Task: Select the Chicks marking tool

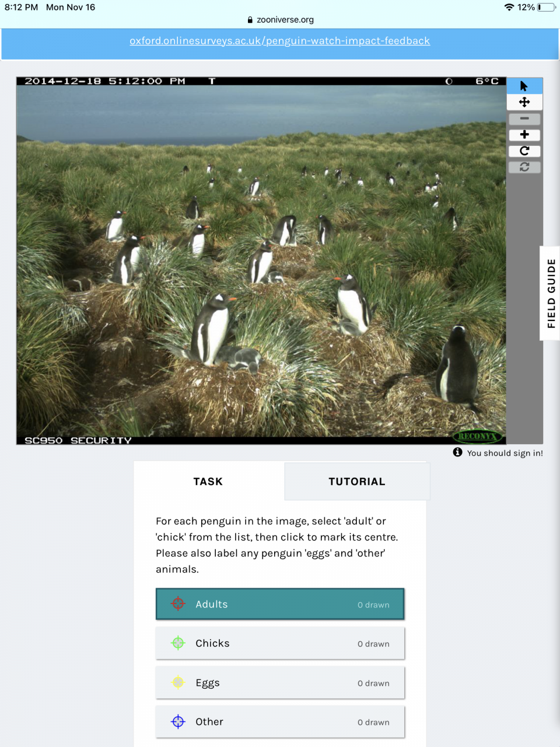Action: pyautogui.click(x=280, y=643)
